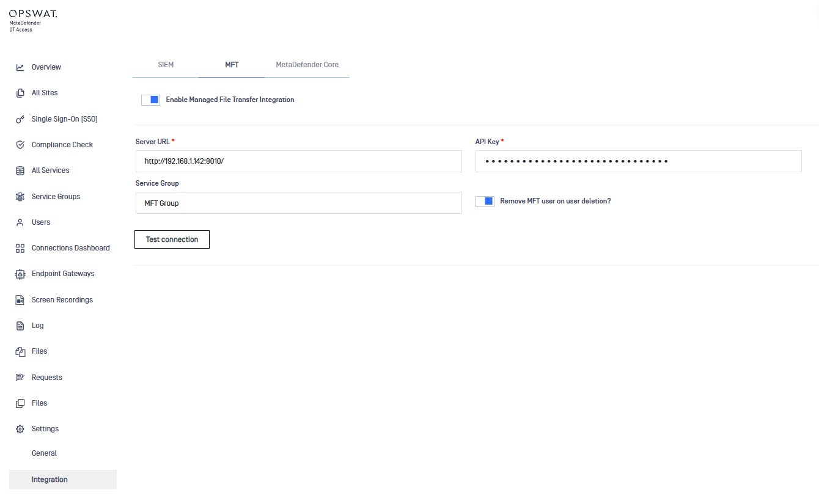Select the Users person icon

click(x=20, y=222)
